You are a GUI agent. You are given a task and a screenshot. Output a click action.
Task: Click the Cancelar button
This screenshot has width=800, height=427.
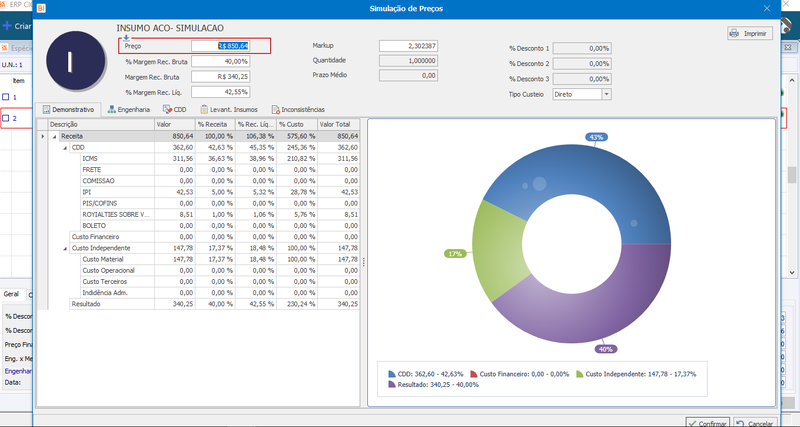click(755, 423)
